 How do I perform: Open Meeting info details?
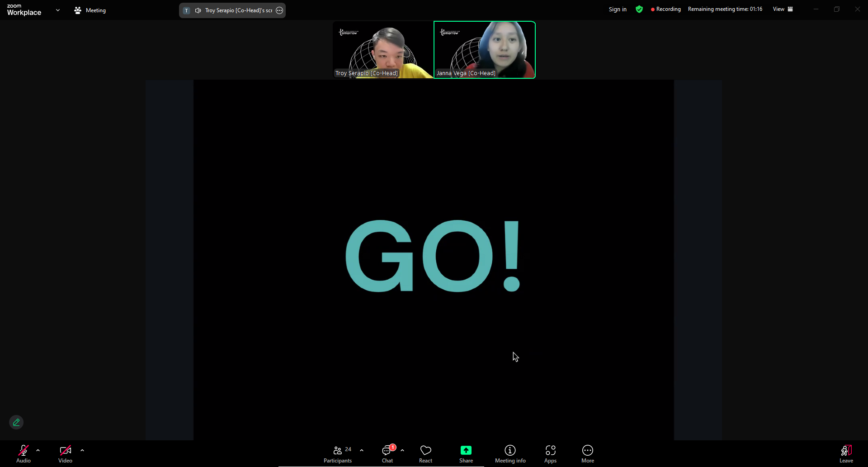pos(510,454)
